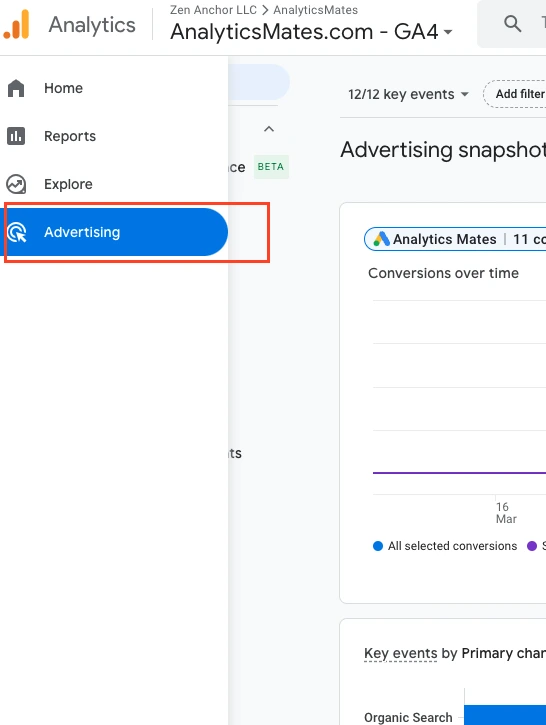This screenshot has height=725, width=546.
Task: Click the AnalyticsMates breadcrumb text
Action: click(316, 10)
